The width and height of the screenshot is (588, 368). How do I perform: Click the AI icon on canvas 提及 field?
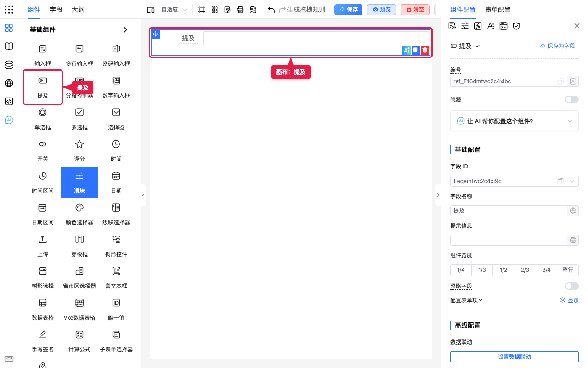(x=407, y=51)
